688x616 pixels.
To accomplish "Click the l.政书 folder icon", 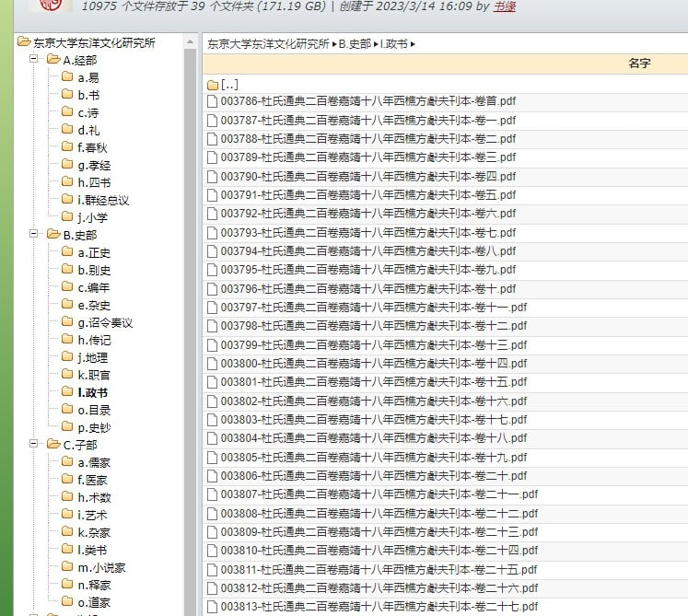I will [x=67, y=391].
